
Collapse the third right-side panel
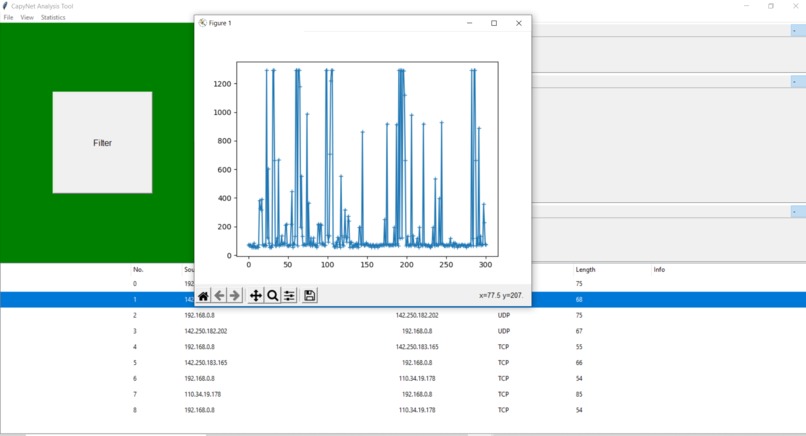click(x=798, y=211)
